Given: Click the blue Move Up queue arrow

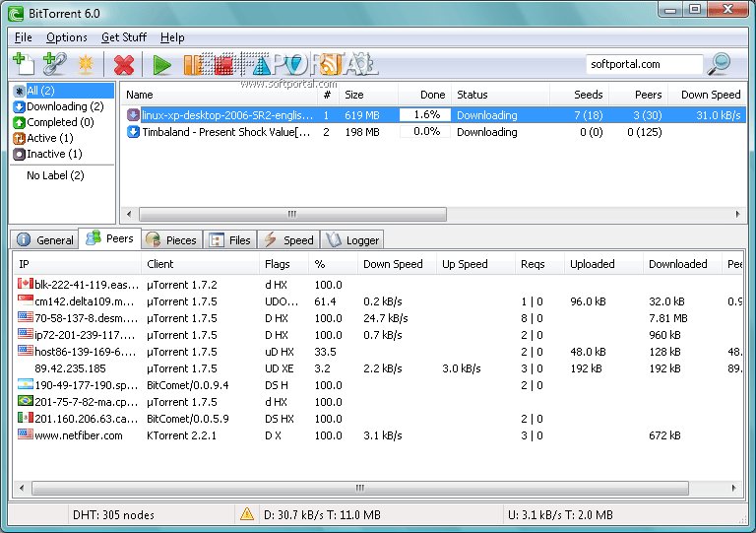Looking at the screenshot, I should (x=261, y=65).
